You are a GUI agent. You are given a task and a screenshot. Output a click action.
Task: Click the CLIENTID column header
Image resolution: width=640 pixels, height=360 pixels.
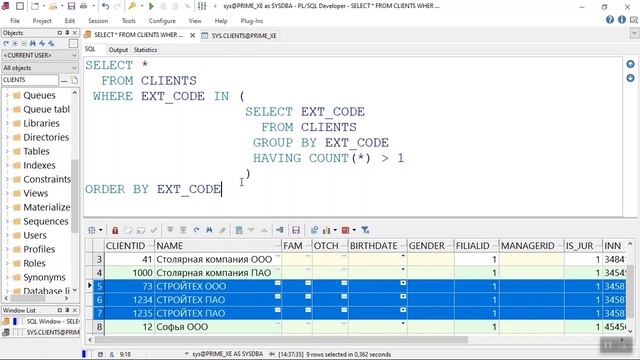tap(129, 246)
